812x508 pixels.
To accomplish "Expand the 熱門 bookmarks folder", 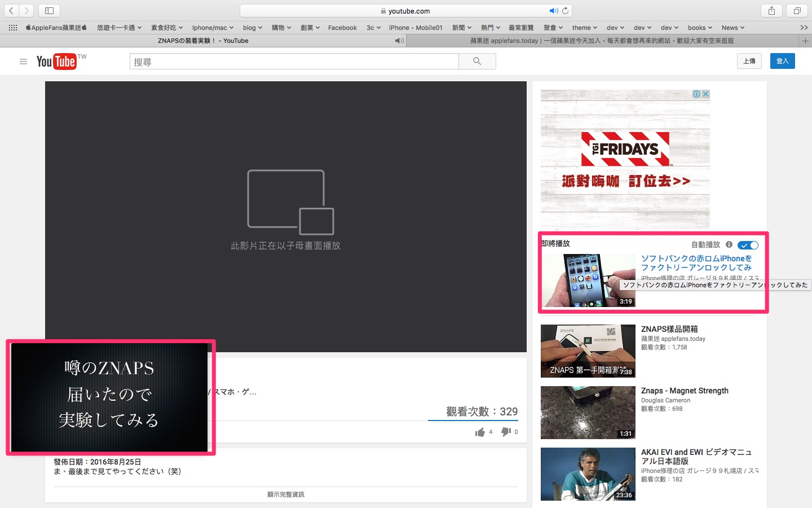I will [491, 28].
